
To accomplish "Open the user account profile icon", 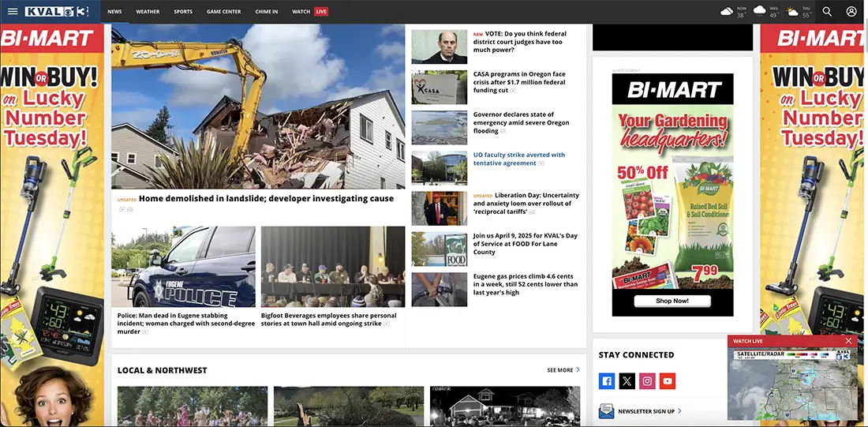I will point(851,12).
